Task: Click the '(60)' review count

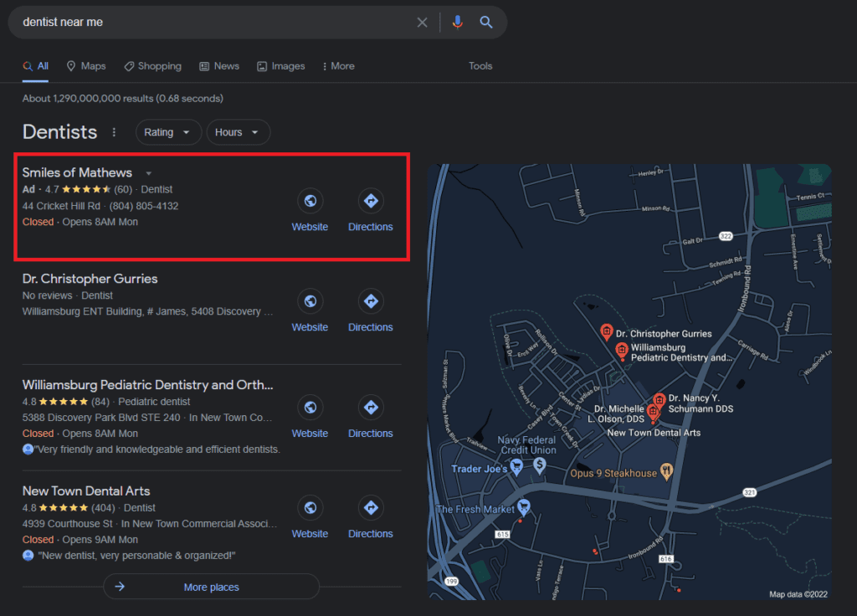Action: click(x=123, y=189)
